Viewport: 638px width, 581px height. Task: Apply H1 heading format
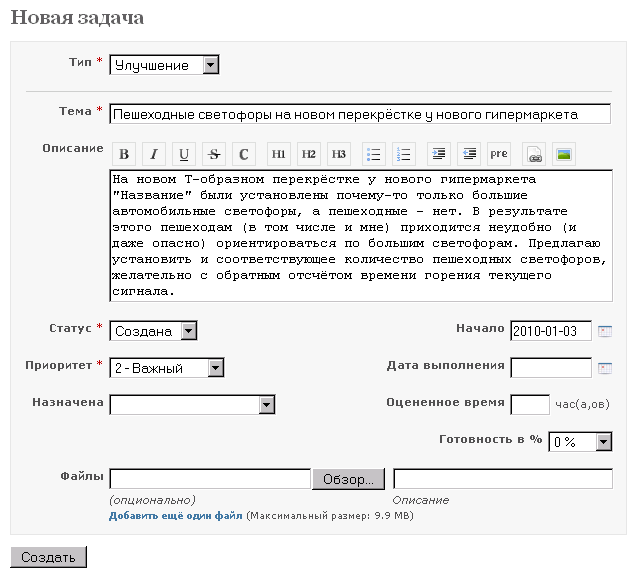tap(279, 154)
